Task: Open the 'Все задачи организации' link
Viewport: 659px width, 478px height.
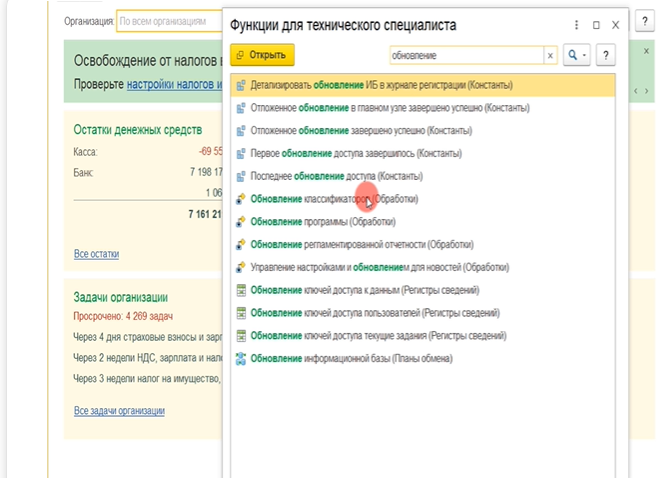Action: point(119,410)
